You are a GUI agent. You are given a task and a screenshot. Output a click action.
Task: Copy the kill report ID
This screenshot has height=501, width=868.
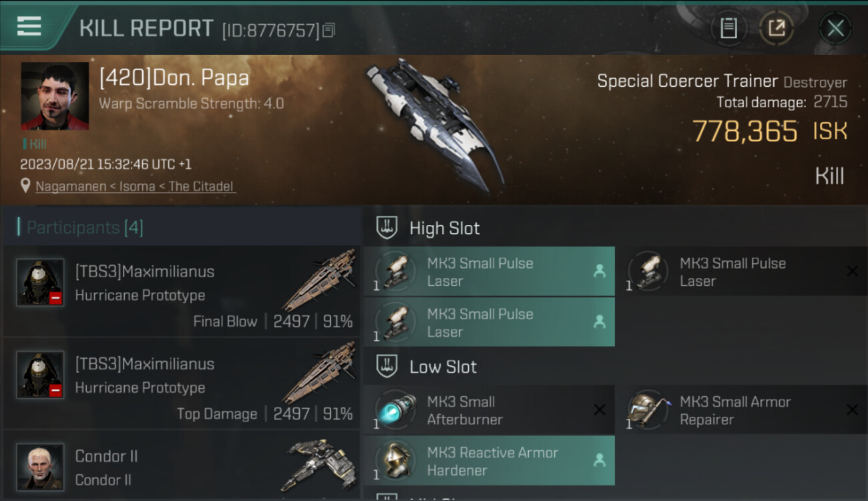point(329,30)
